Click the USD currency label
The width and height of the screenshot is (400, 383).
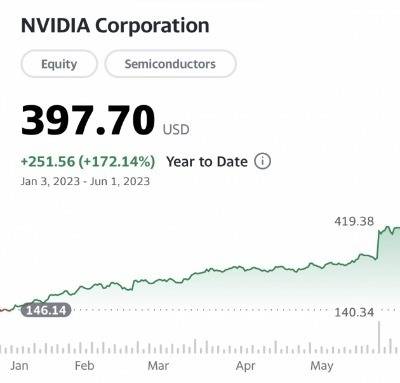point(176,129)
